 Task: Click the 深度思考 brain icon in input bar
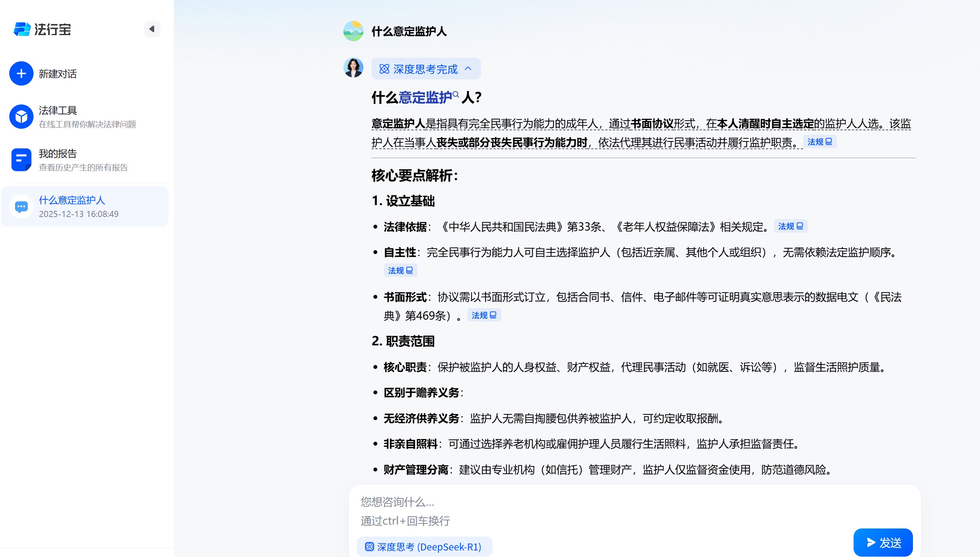click(x=370, y=546)
